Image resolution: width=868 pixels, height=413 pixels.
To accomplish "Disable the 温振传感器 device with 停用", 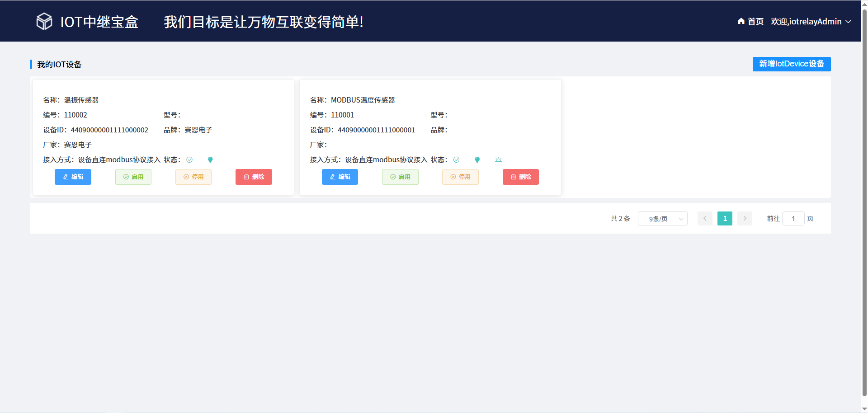I will 193,177.
